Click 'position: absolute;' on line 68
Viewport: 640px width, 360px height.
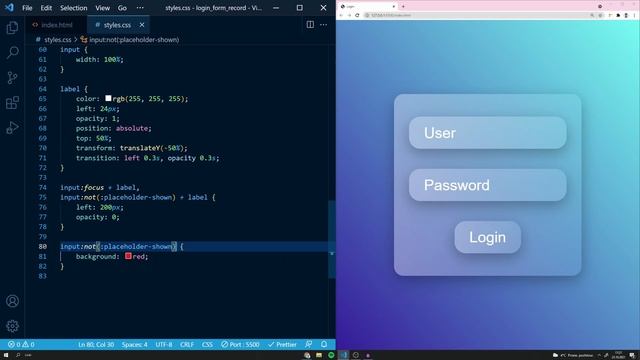coord(113,128)
